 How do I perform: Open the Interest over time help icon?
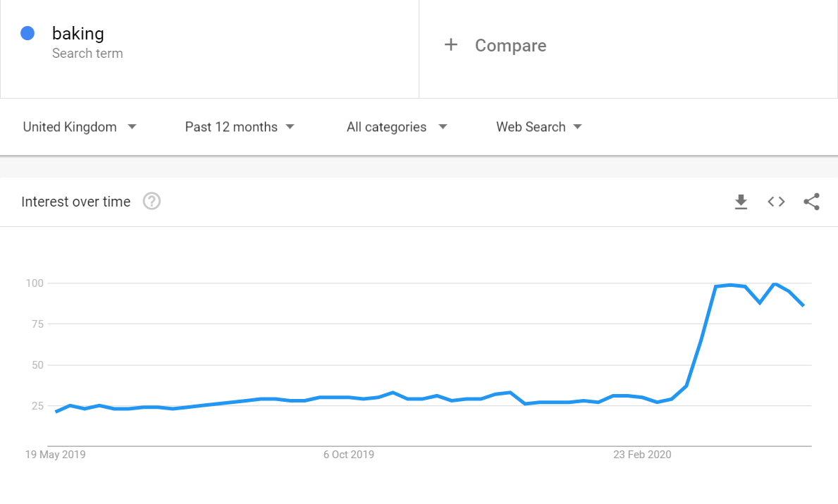(152, 202)
